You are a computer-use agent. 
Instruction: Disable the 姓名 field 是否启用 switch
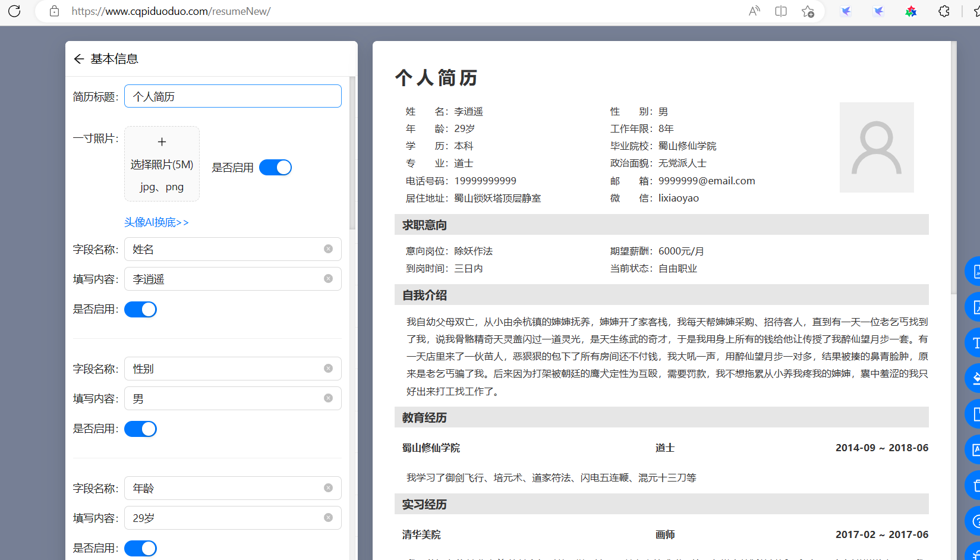click(140, 309)
